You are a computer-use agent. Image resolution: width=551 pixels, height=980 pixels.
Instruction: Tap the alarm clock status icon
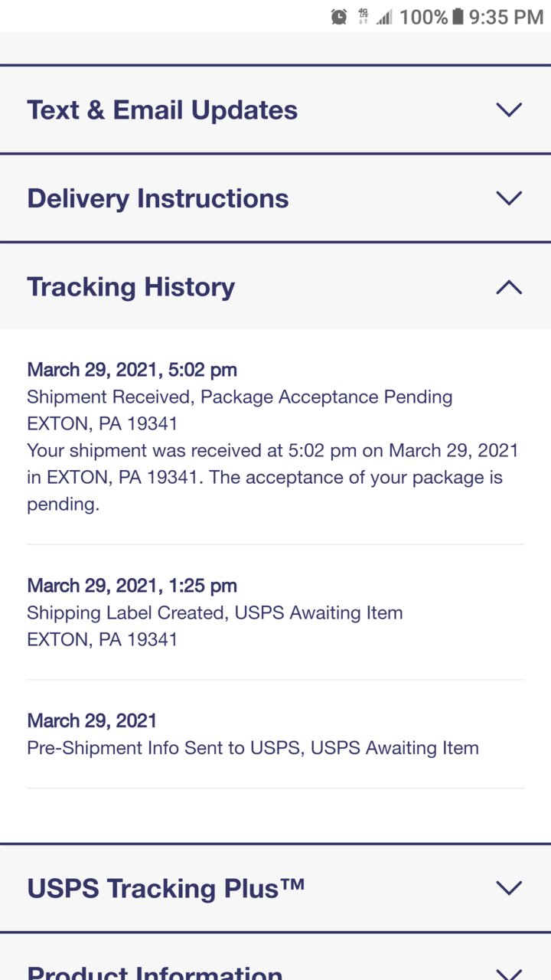pos(339,16)
